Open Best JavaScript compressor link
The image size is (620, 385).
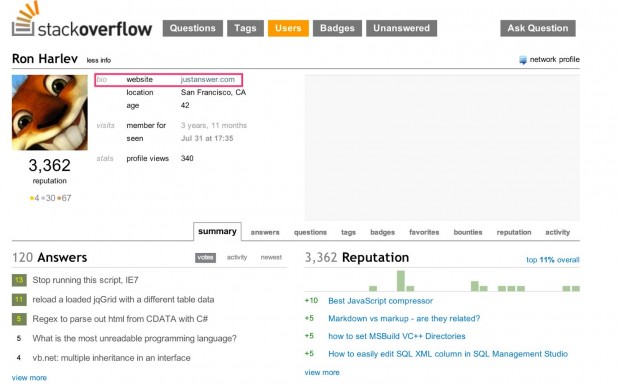[x=380, y=301]
